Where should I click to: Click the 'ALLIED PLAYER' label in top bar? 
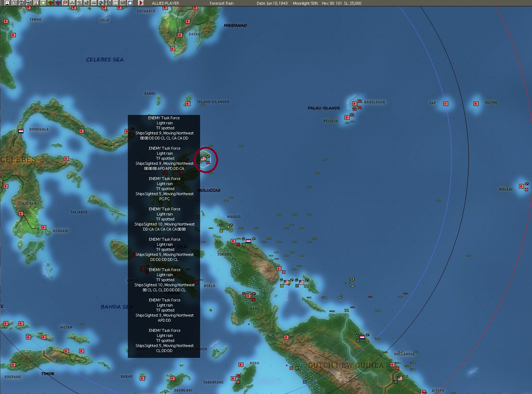[165, 3]
